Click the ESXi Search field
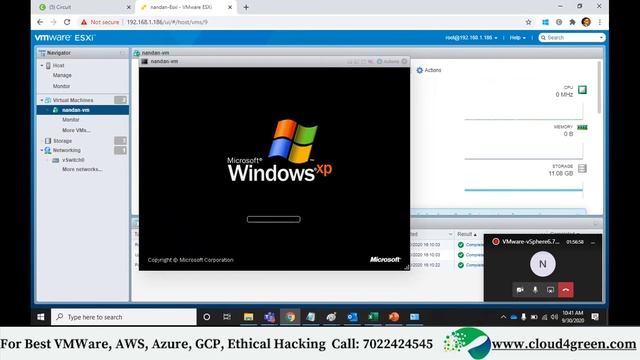 (571, 38)
